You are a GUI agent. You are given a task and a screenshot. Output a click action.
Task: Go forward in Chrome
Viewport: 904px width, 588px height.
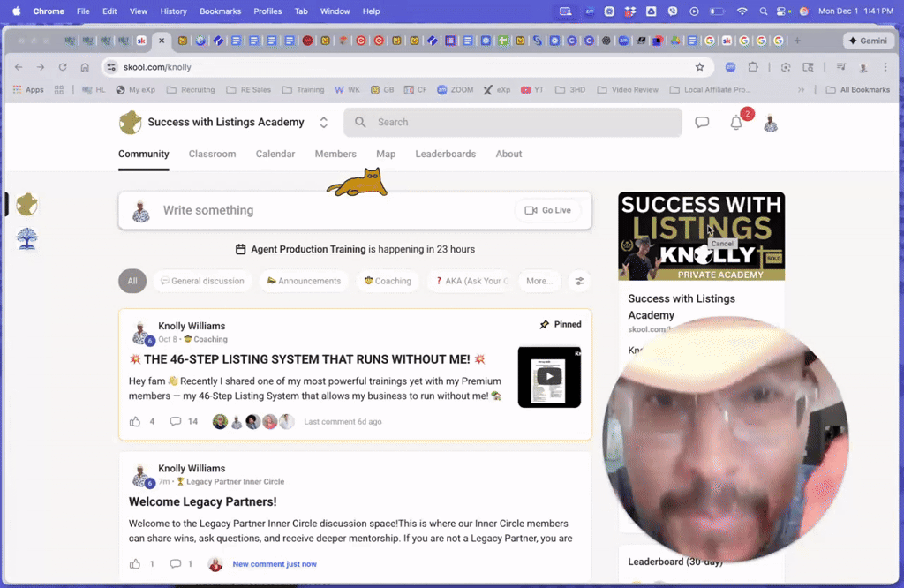[x=41, y=67]
